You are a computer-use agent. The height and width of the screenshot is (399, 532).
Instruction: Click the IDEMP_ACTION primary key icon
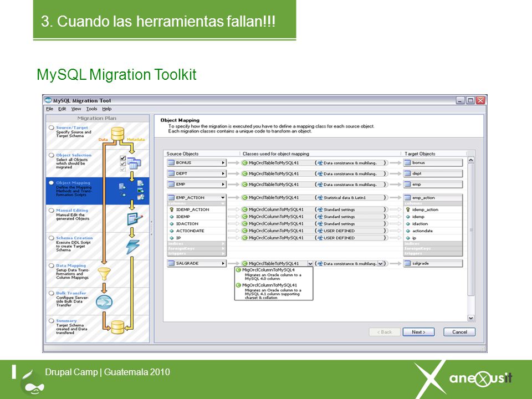(x=172, y=209)
